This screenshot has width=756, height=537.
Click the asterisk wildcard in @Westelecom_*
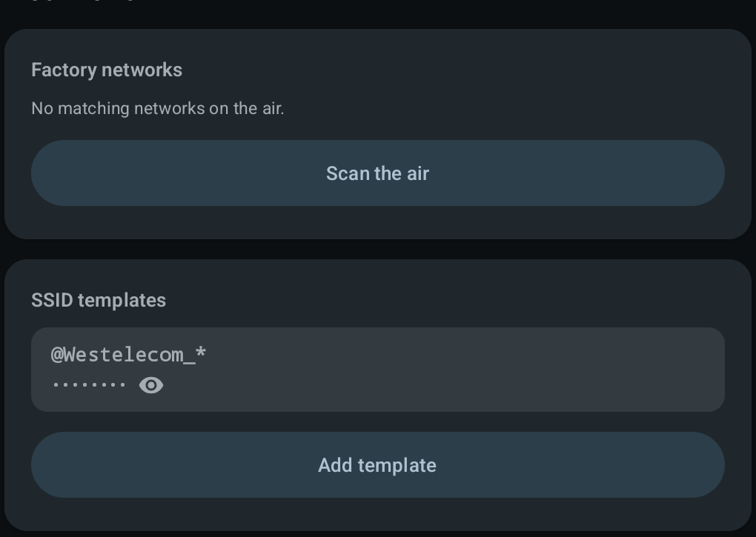click(201, 353)
